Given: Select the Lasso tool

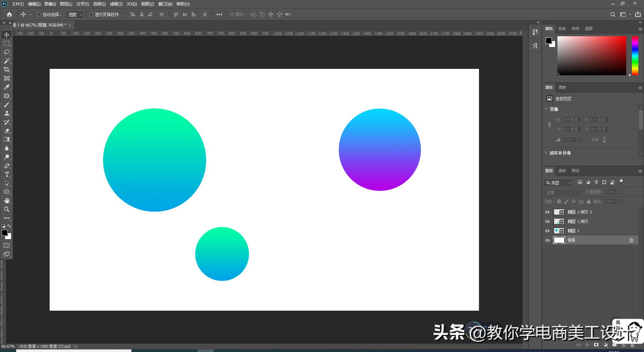Looking at the screenshot, I should tap(7, 52).
